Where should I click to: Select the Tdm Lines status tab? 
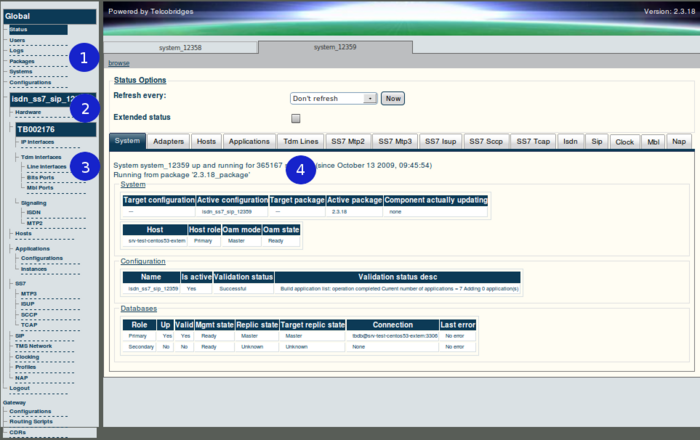pos(301,141)
